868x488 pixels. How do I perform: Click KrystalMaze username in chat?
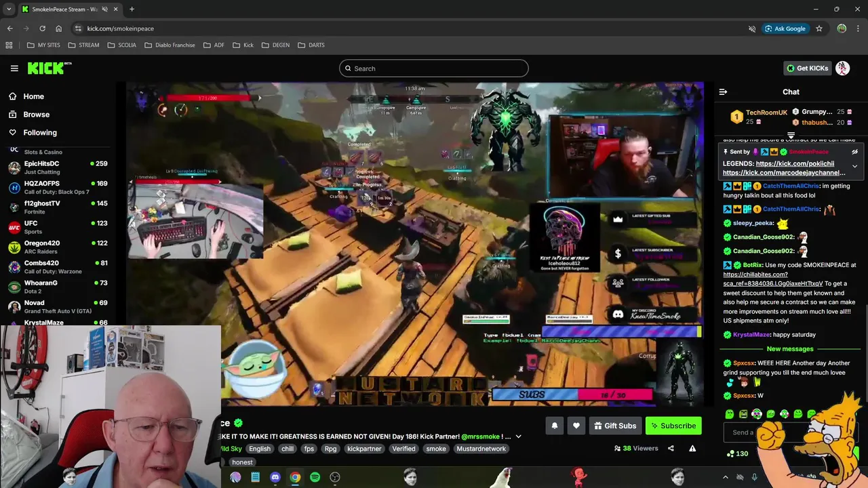(751, 335)
